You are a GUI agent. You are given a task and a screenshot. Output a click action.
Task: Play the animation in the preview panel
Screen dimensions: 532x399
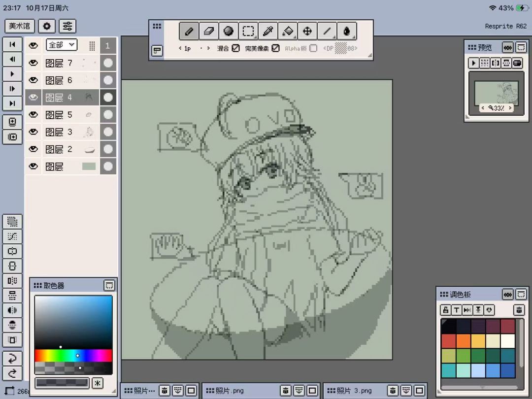pyautogui.click(x=474, y=63)
